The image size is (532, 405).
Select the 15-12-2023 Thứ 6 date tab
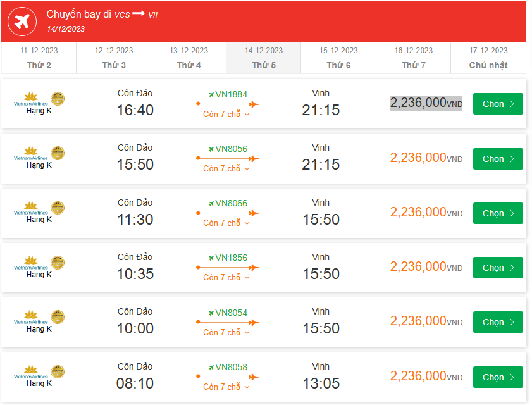pos(338,58)
